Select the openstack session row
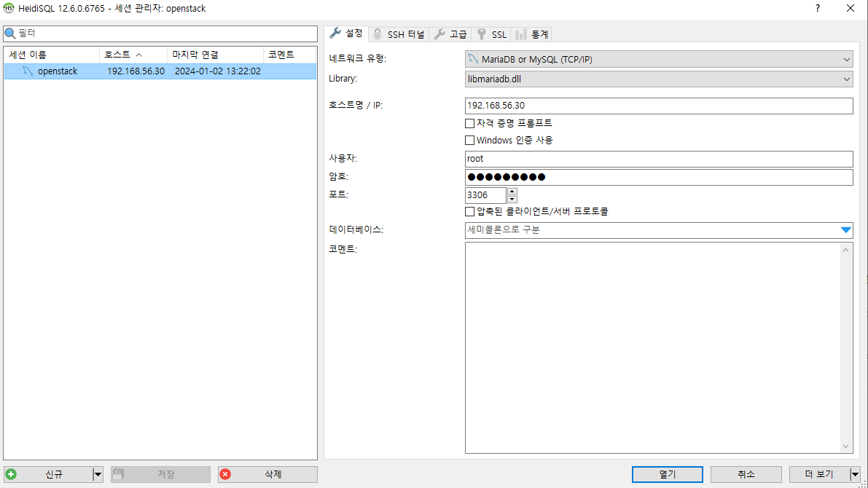Screen dimensions: 868x488 [160, 71]
